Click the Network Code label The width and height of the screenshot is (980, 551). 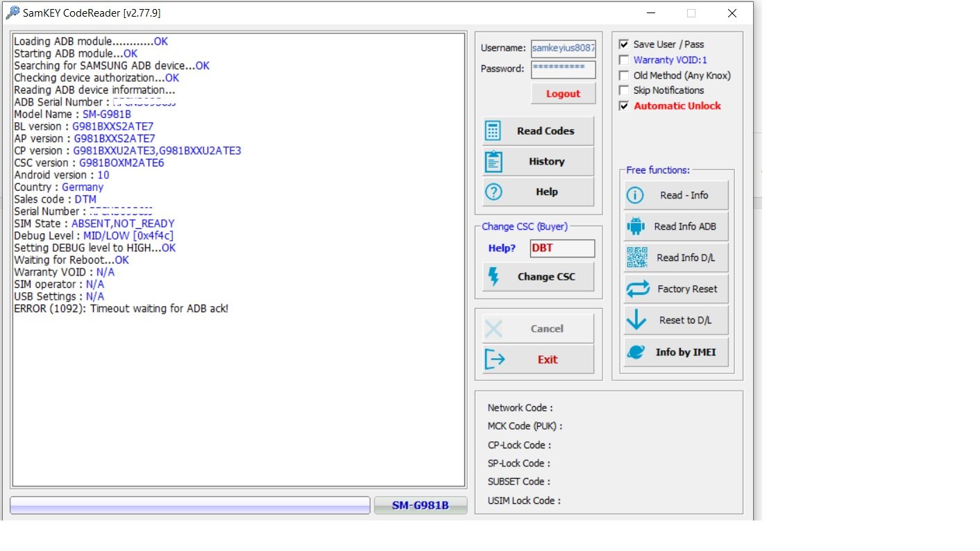(x=521, y=408)
